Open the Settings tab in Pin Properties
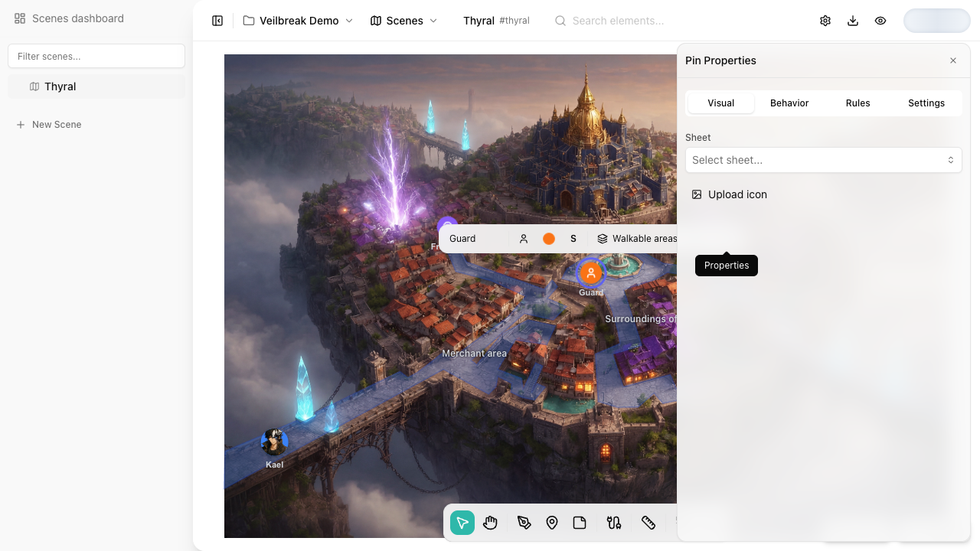The width and height of the screenshot is (980, 551). tap(926, 103)
